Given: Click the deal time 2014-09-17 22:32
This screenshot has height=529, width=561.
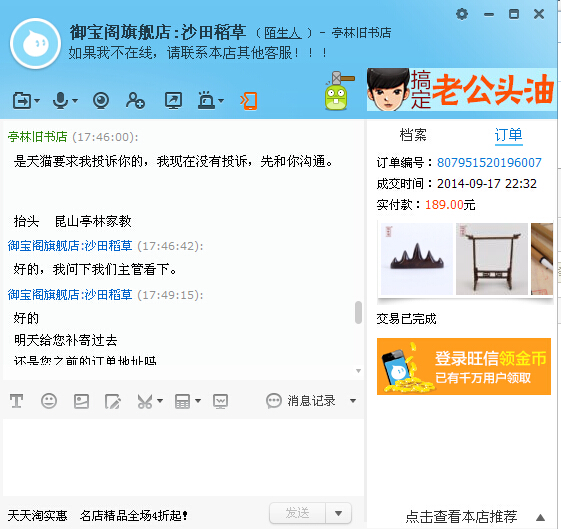Looking at the screenshot, I should click(487, 183).
